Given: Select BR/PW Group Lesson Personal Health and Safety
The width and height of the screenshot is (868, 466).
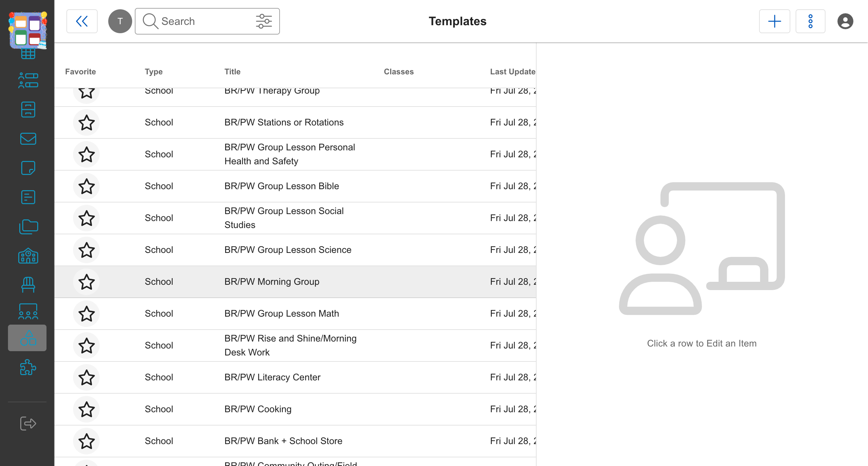Looking at the screenshot, I should tap(290, 154).
